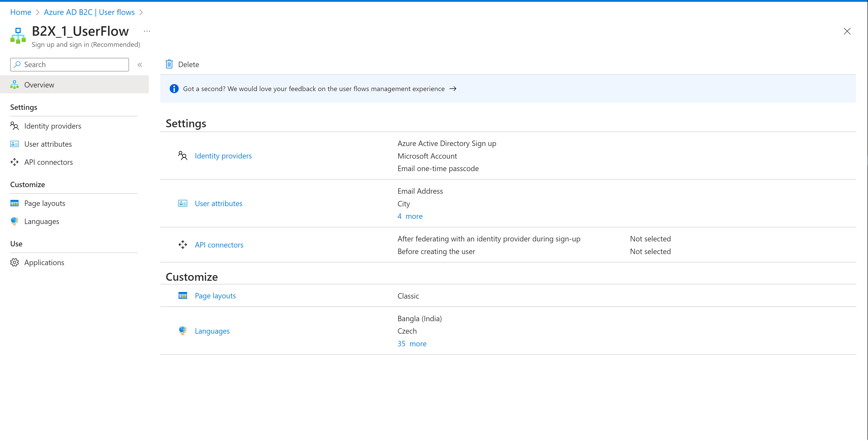Viewport: 868px width, 441px height.
Task: Click 'Email one-time passcode' text
Action: point(438,169)
